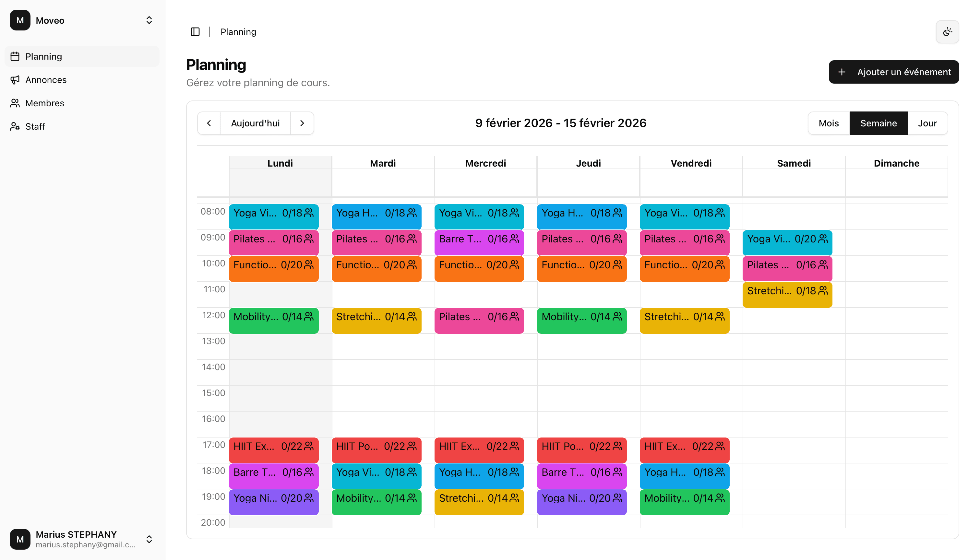Open Saturday Stretching yellow event
This screenshot has height=560, width=980.
(787, 295)
